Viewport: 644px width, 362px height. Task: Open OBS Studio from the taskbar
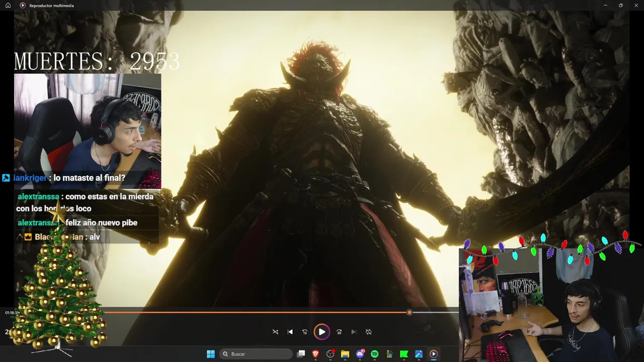pos(331,354)
